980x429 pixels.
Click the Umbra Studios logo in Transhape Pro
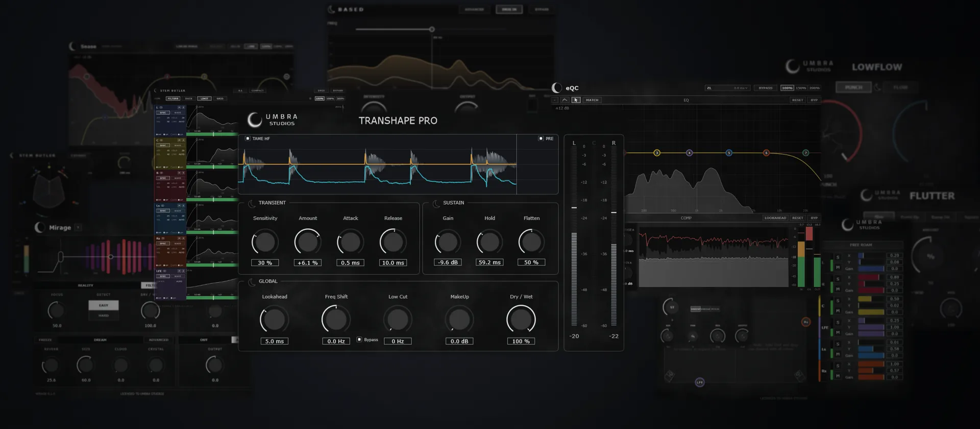point(272,120)
